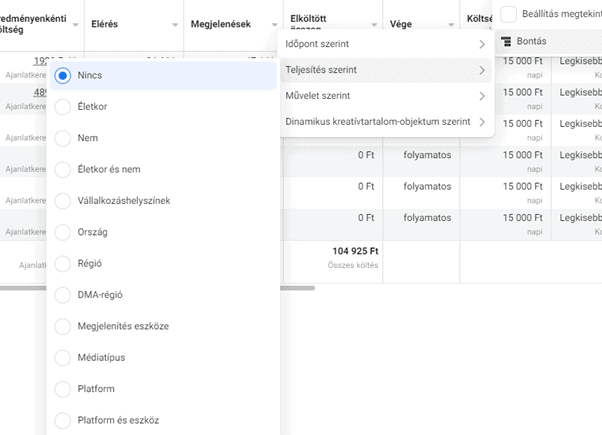The image size is (602, 435).
Task: Select the Médiatípus radio option
Action: pos(63,358)
